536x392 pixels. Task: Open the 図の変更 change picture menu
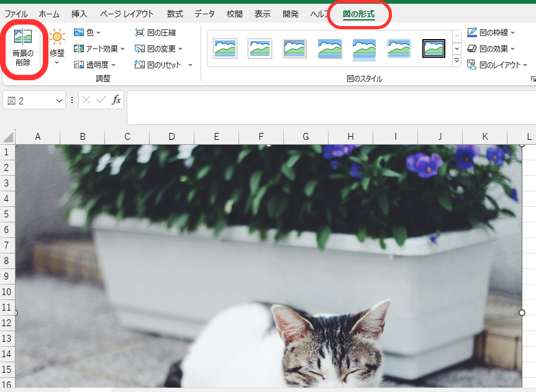pos(158,48)
